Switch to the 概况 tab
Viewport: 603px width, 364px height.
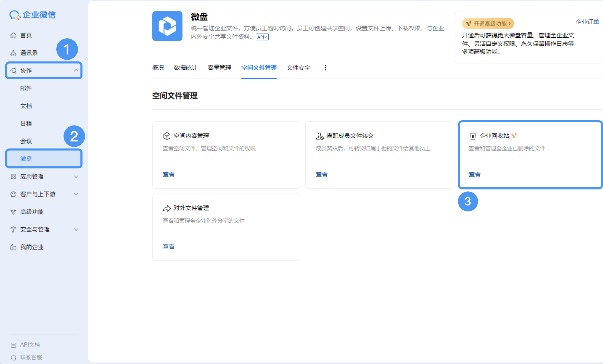click(158, 68)
